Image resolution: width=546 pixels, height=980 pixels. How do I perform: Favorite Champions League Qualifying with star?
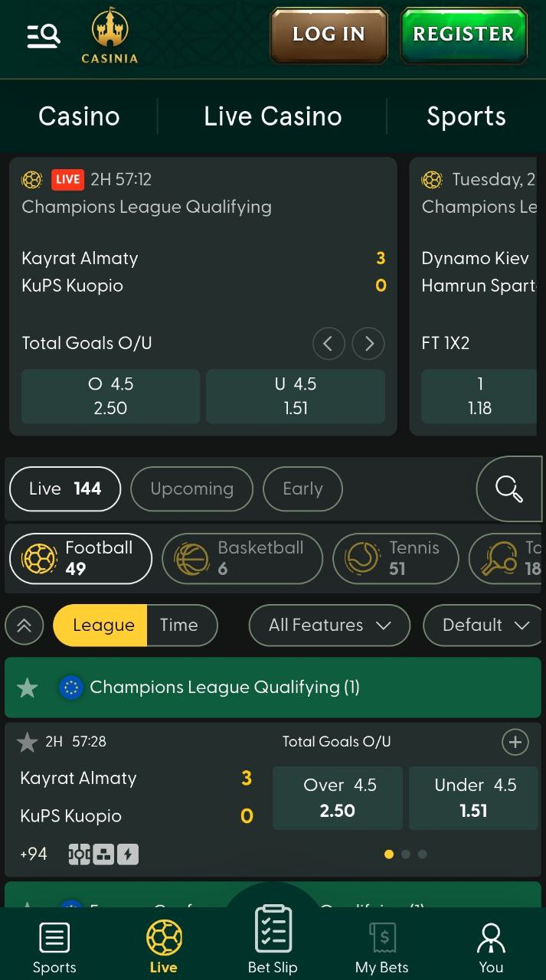coord(28,688)
